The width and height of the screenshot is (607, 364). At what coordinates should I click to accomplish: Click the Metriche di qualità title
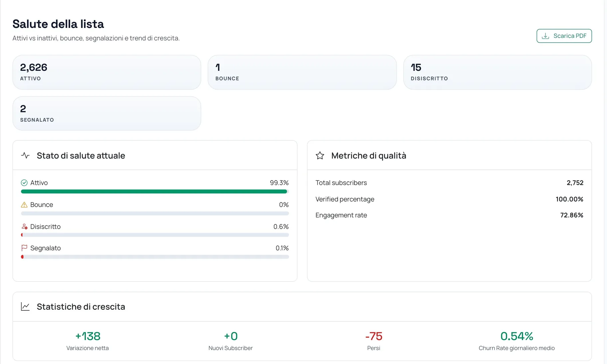tap(369, 156)
